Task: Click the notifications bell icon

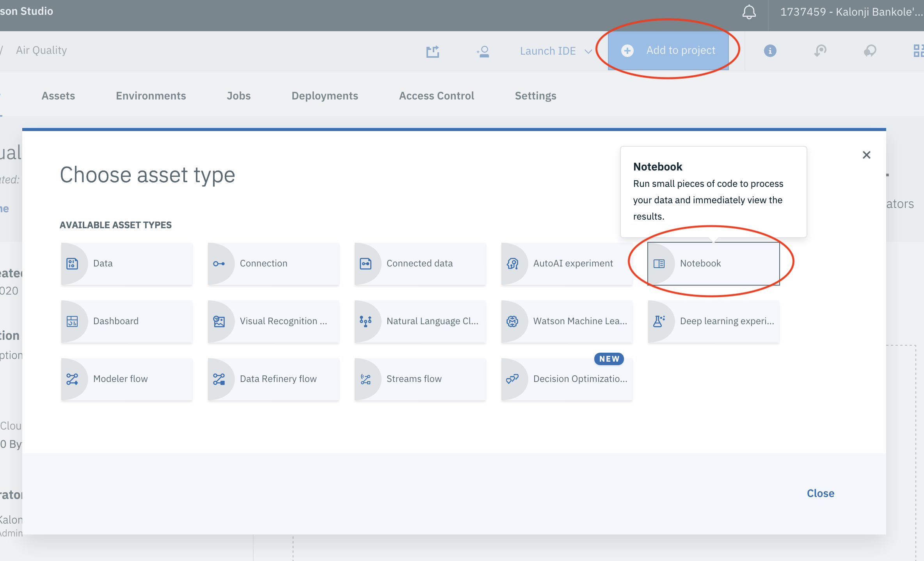Action: point(748,12)
